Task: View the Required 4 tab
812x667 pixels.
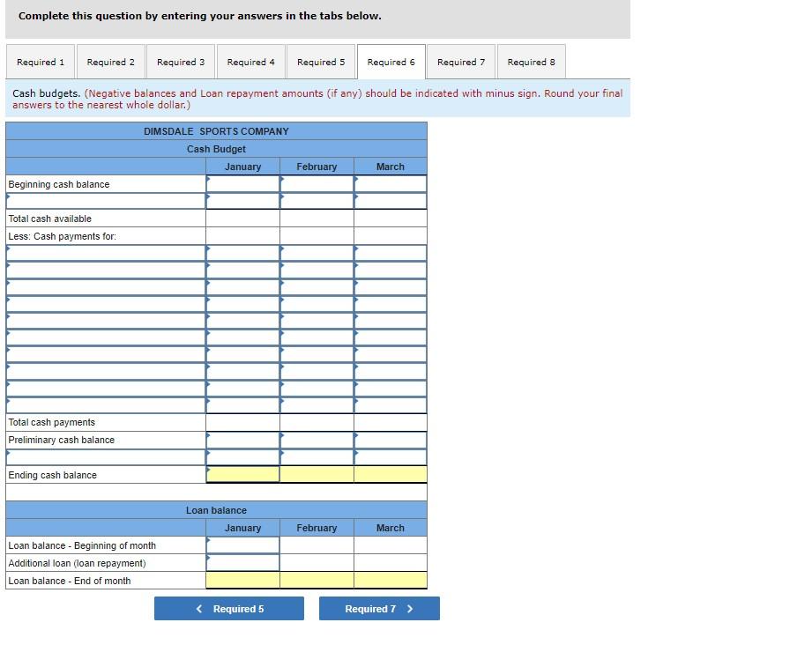Action: pos(250,62)
